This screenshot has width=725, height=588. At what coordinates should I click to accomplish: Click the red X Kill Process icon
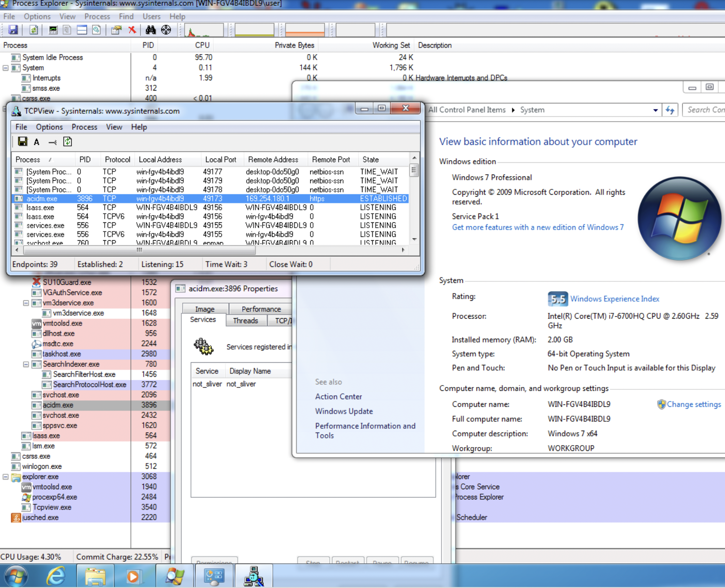[132, 30]
